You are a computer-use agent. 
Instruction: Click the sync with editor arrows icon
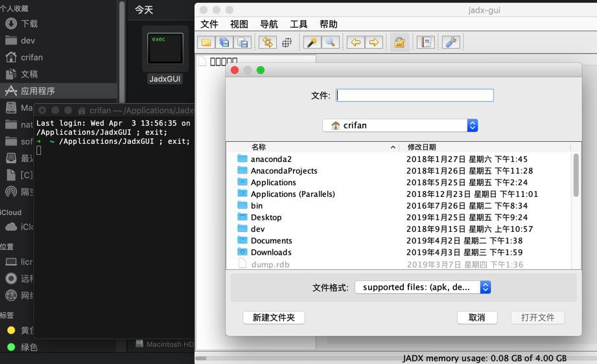[268, 42]
